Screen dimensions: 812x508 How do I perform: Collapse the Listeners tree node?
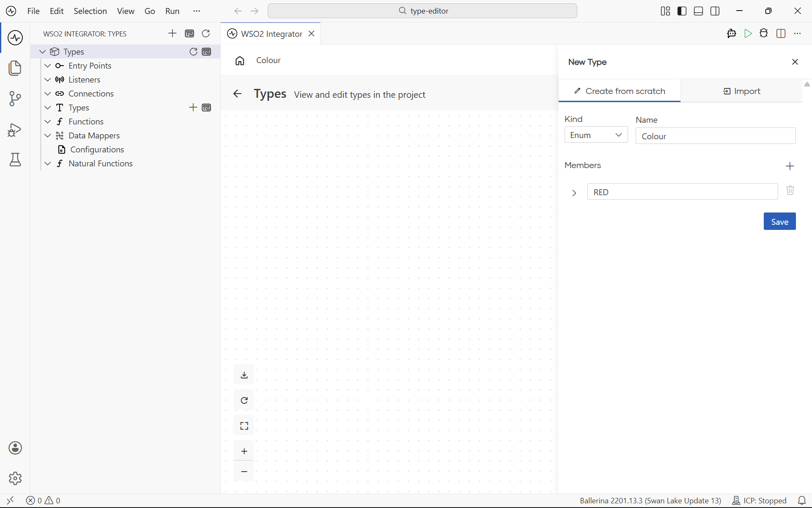48,80
